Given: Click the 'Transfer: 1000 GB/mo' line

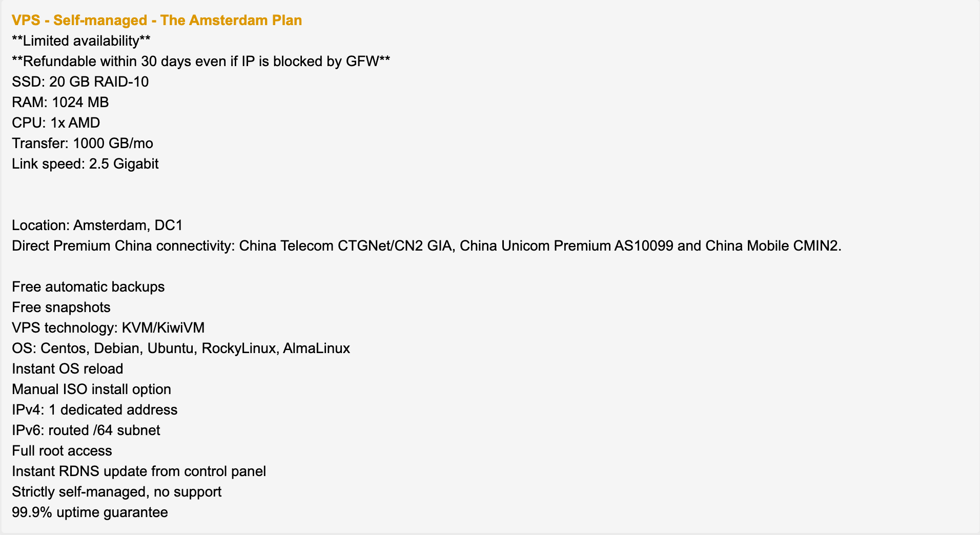Looking at the screenshot, I should [x=83, y=143].
